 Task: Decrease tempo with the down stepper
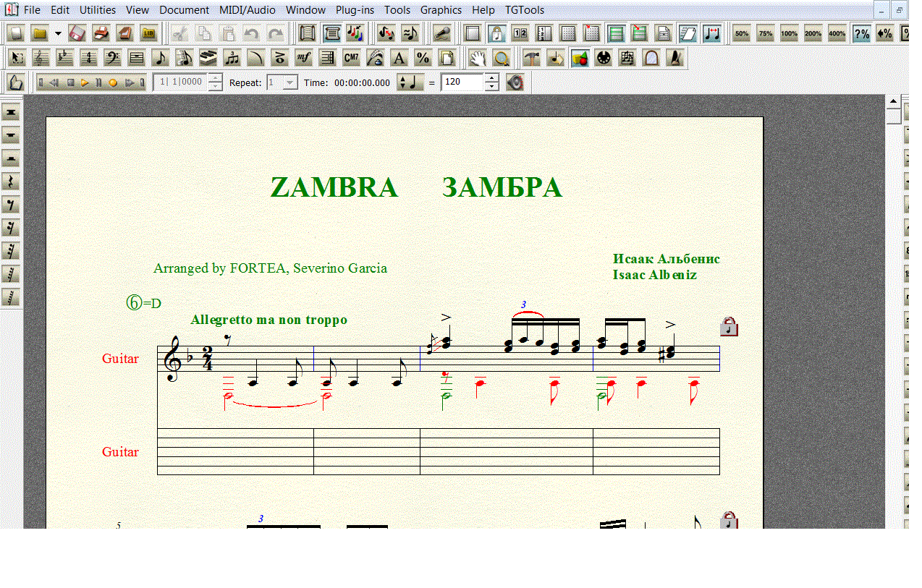click(491, 87)
